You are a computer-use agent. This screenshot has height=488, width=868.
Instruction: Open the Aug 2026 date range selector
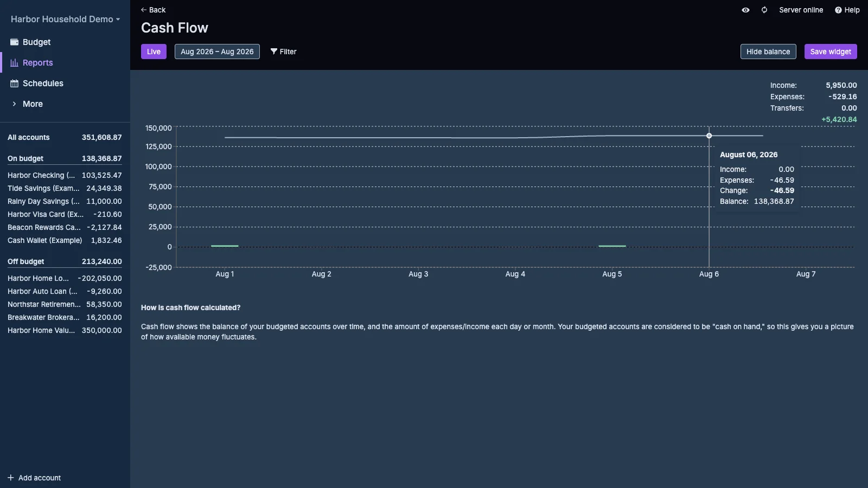(x=217, y=52)
